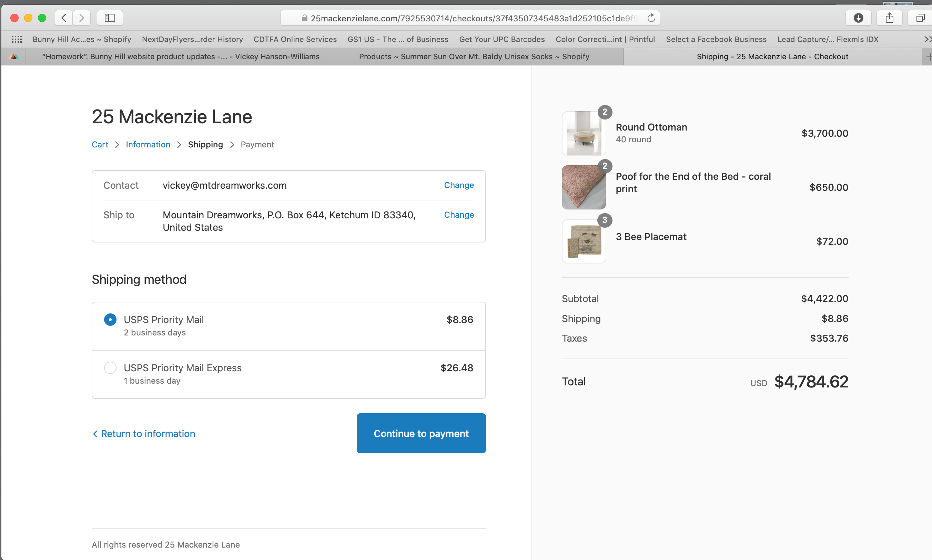The width and height of the screenshot is (932, 560).
Task: Show all tabs overview icon
Action: coord(920,18)
